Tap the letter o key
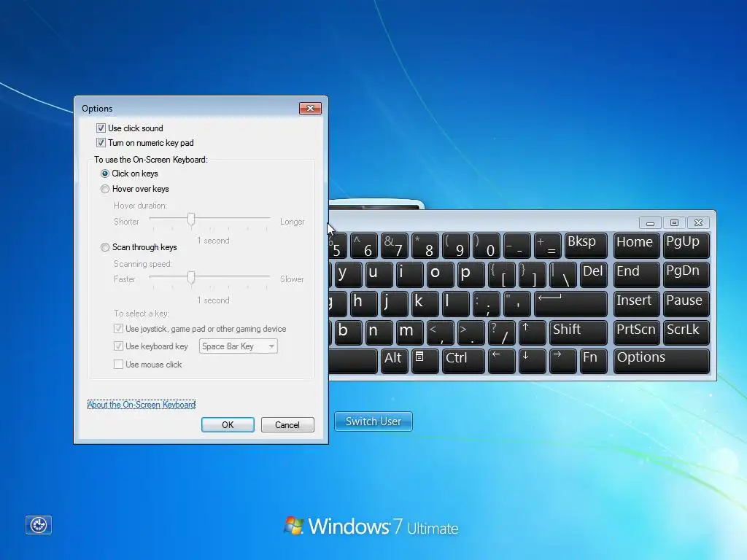The width and height of the screenshot is (747, 560). pyautogui.click(x=440, y=274)
